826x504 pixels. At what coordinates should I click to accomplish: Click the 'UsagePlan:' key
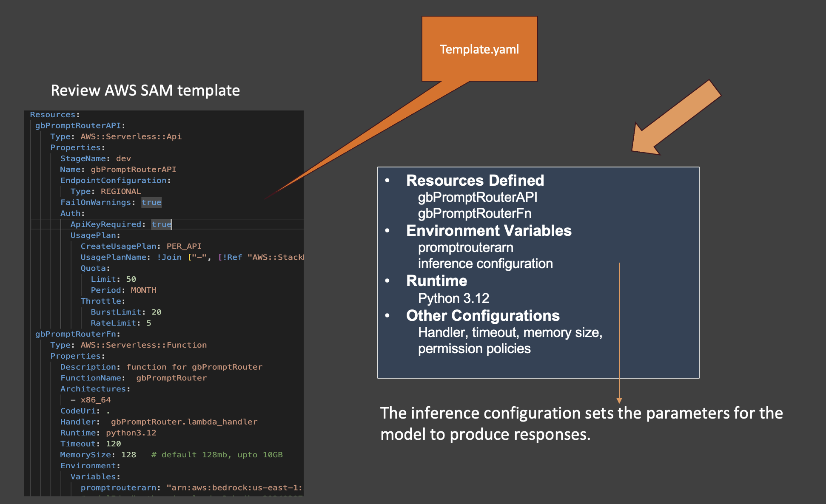coord(96,235)
